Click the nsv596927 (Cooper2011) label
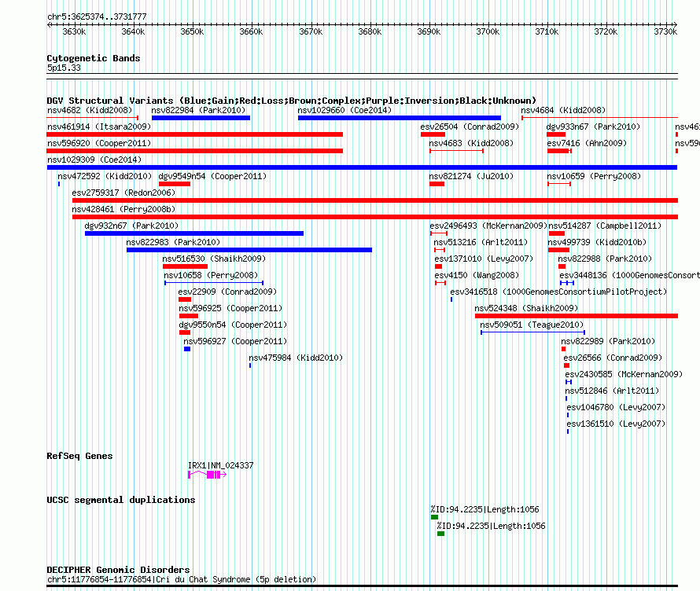700x591 pixels. [235, 341]
